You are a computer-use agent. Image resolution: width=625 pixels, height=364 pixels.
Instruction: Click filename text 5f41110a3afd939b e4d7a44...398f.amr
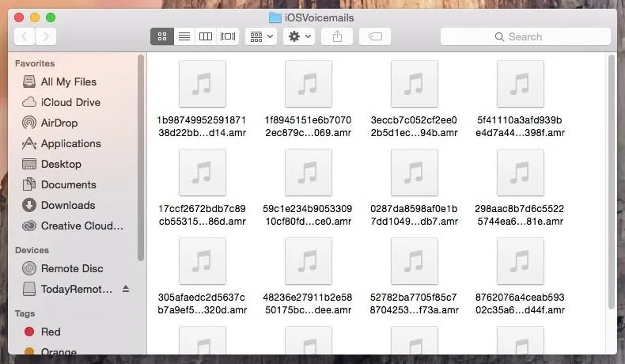point(520,127)
